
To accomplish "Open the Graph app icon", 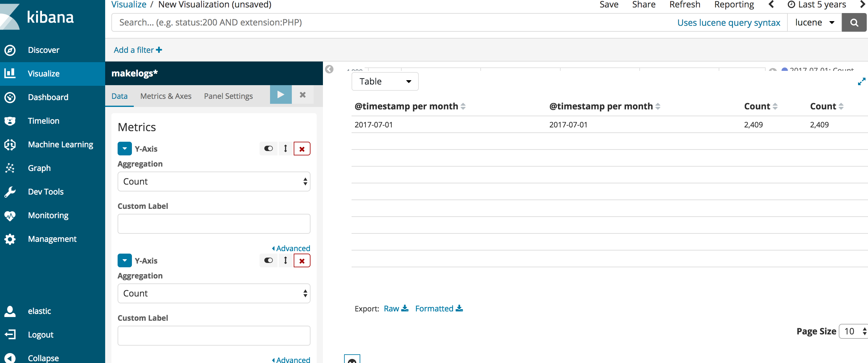I will [x=10, y=168].
